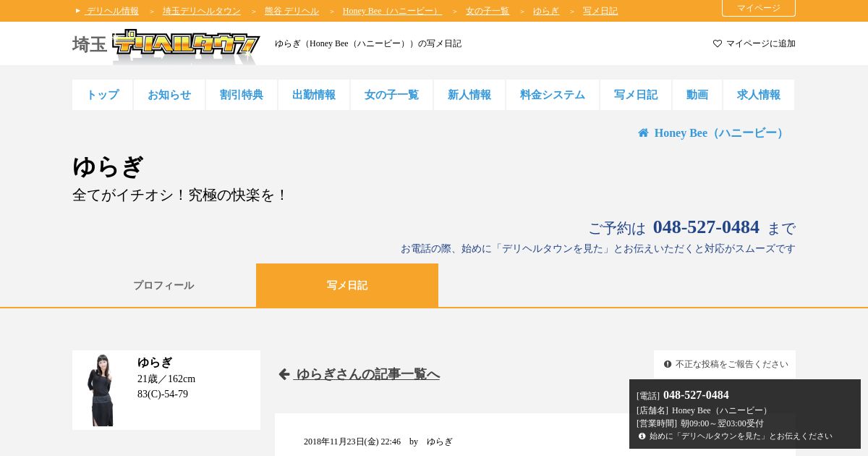Open 新人情報 menu item
868x456 pixels.
point(469,95)
